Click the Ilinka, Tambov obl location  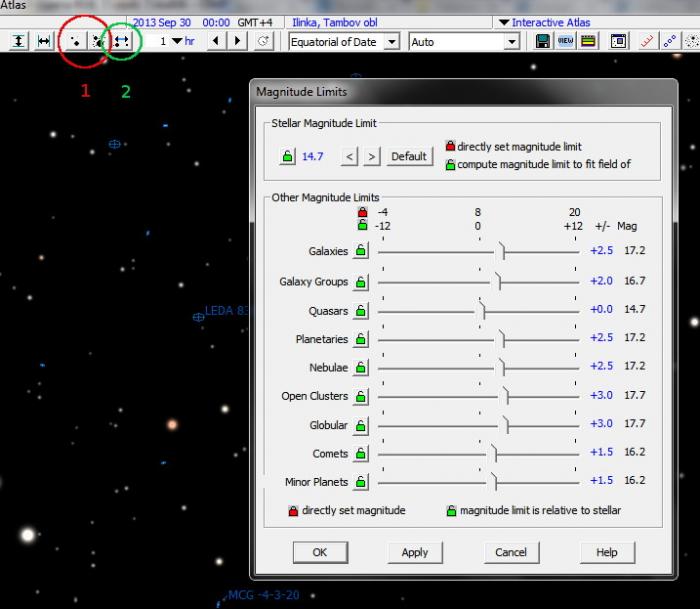coord(334,22)
